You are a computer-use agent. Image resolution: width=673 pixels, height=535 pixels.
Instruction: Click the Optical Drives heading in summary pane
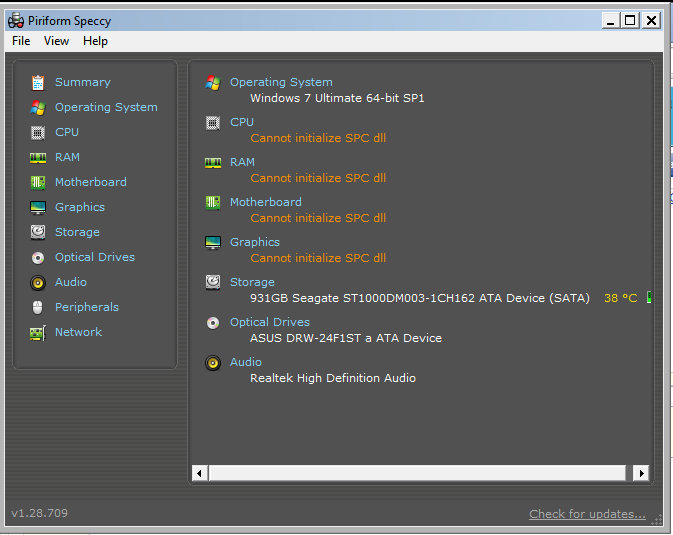[x=270, y=322]
